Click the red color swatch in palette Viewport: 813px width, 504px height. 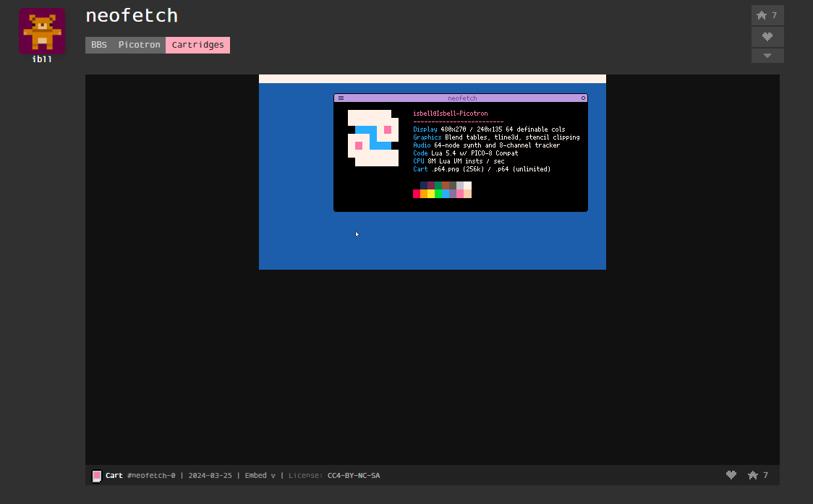pyautogui.click(x=417, y=194)
